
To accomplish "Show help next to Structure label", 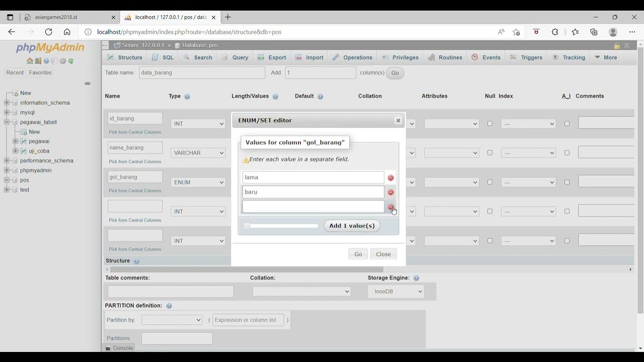I will pos(137,261).
